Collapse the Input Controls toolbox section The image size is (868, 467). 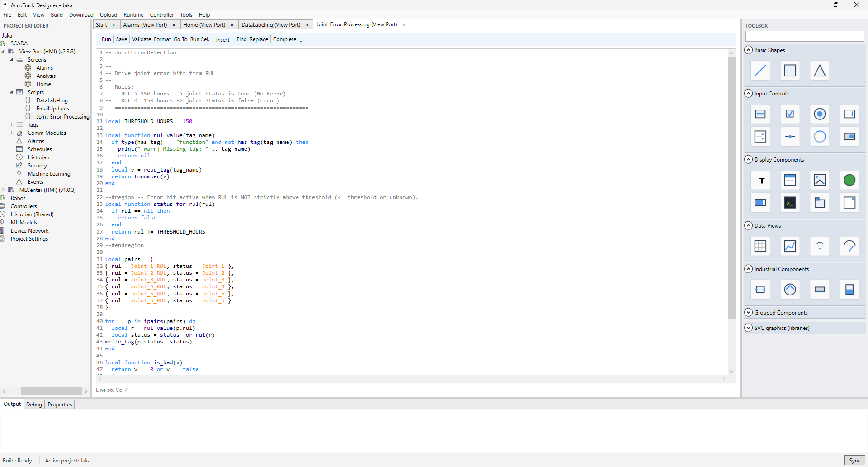tap(749, 94)
